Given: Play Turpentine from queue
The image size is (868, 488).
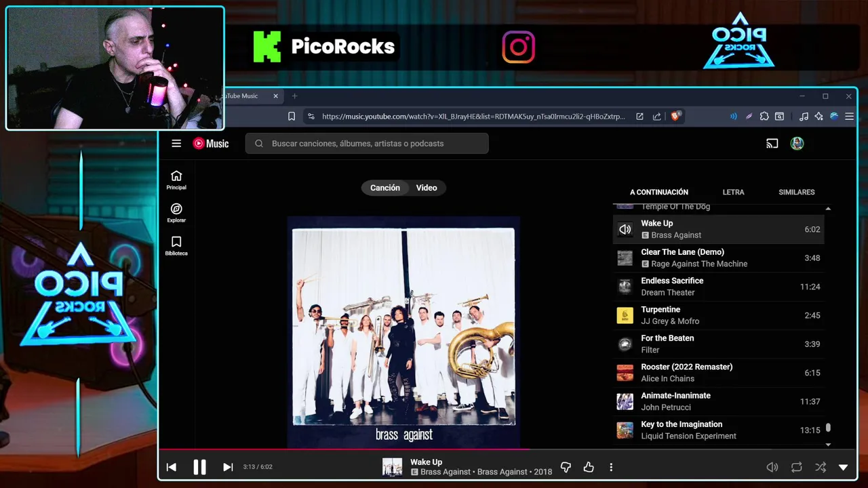Looking at the screenshot, I should tap(718, 315).
